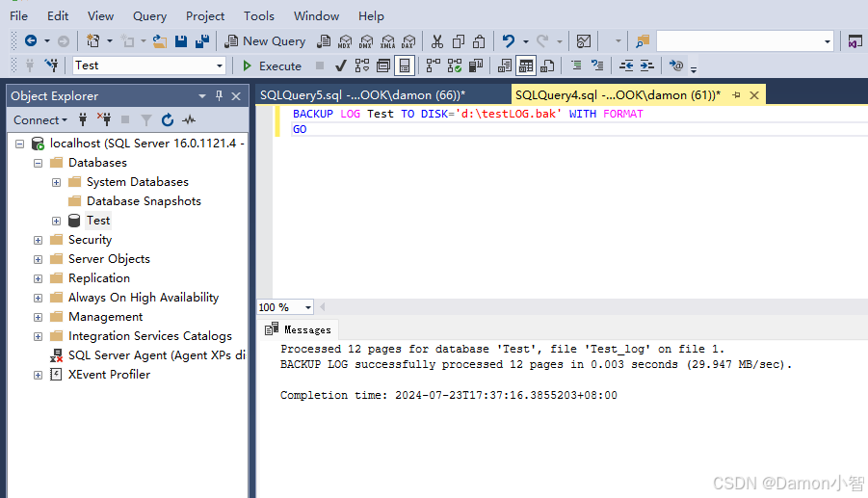The image size is (868, 498).
Task: Click the Decrease Indent icon
Action: [x=626, y=66]
